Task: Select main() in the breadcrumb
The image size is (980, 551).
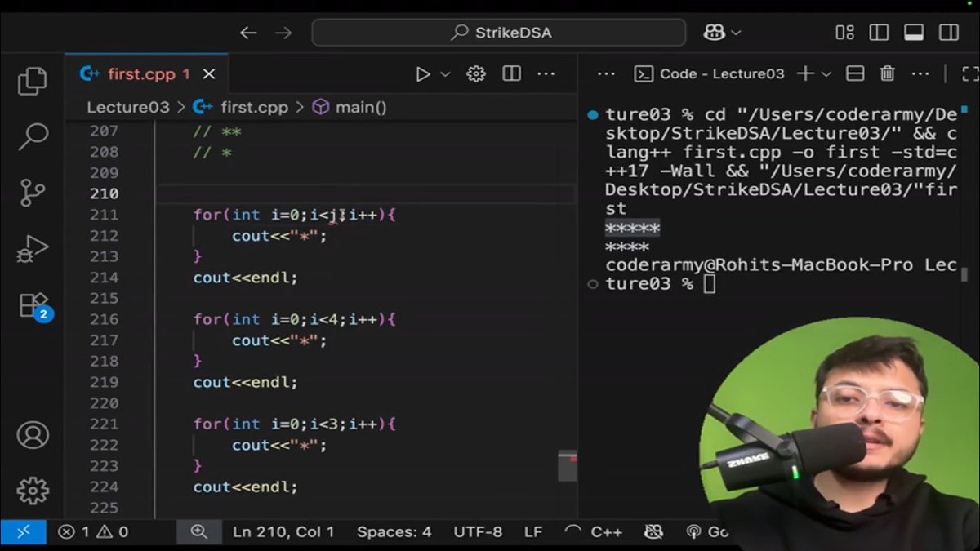Action: pos(350,107)
